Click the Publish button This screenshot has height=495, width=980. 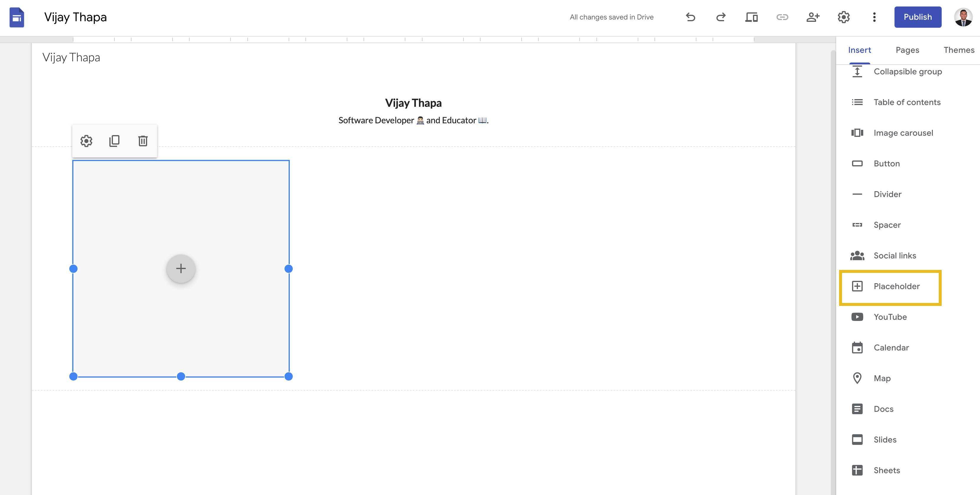click(917, 17)
